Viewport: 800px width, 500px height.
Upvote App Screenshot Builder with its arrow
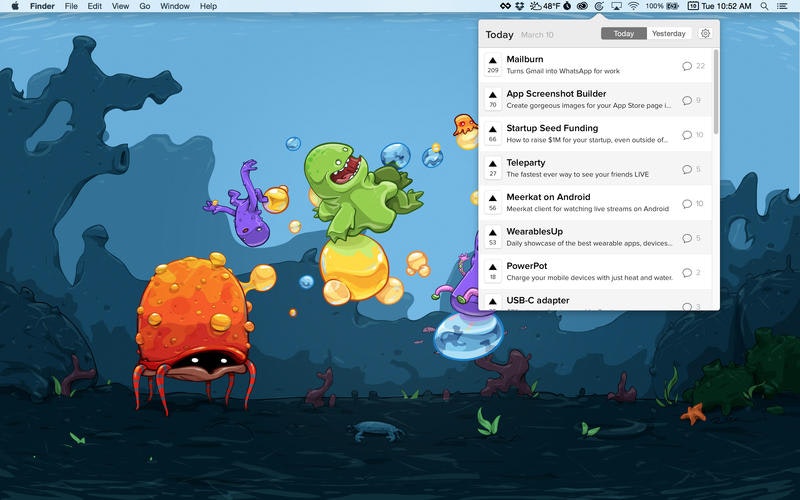[x=492, y=95]
